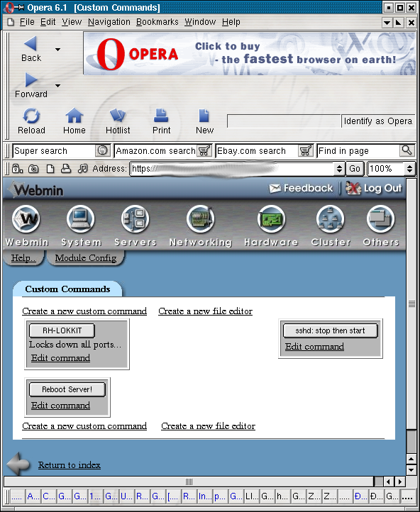Click Log Out
420x512 pixels.
pos(374,188)
